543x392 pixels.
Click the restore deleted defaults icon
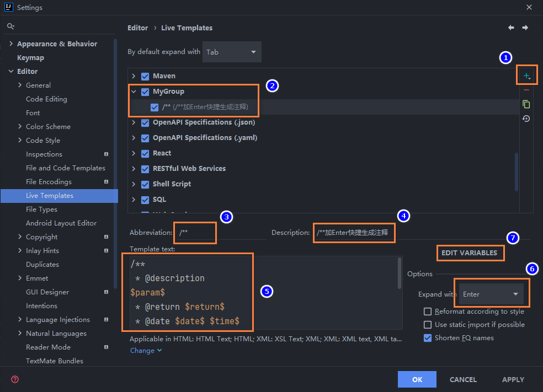(x=526, y=119)
